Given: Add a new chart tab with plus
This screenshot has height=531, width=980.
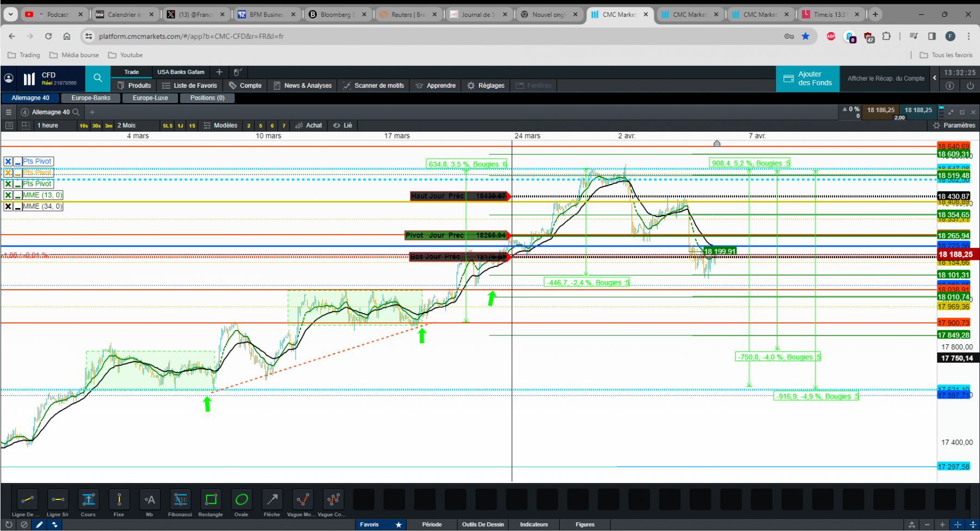Looking at the screenshot, I should pos(93,112).
